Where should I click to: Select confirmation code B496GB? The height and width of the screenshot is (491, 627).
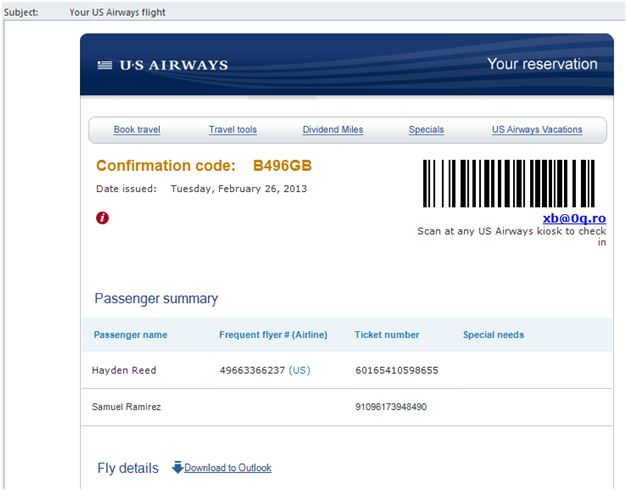point(282,166)
